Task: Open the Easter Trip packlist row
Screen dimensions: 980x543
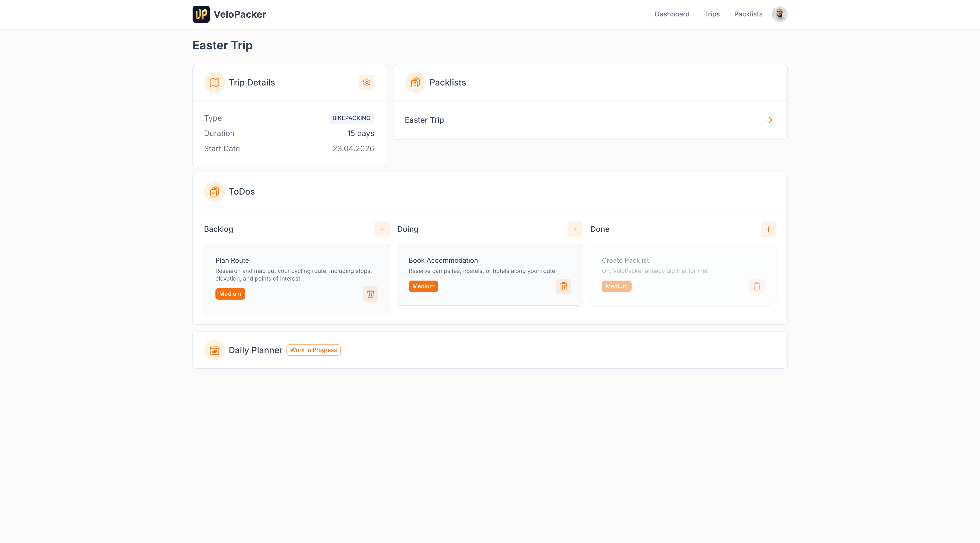Action: click(x=424, y=120)
